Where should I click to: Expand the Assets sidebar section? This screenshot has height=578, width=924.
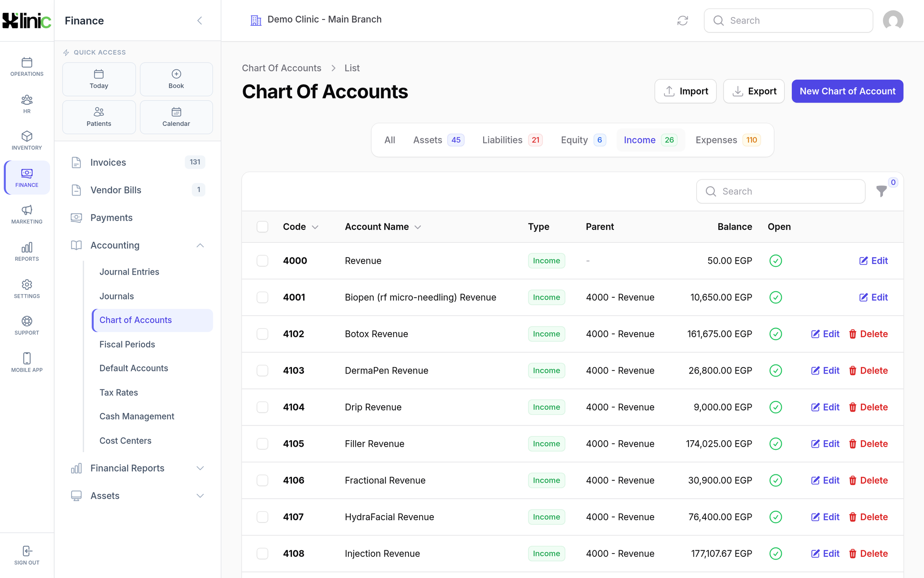click(x=137, y=496)
